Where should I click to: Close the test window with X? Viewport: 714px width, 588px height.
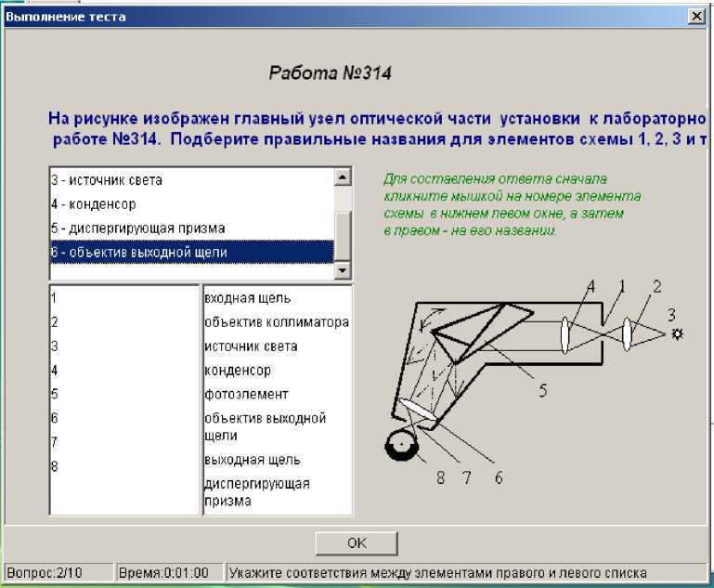point(696,17)
